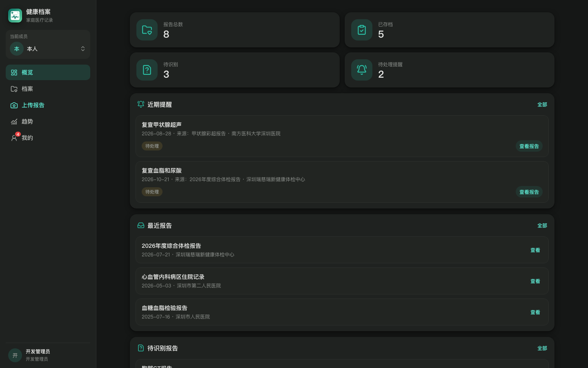Click the 档案 folder icon in sidebar

[x=14, y=89]
